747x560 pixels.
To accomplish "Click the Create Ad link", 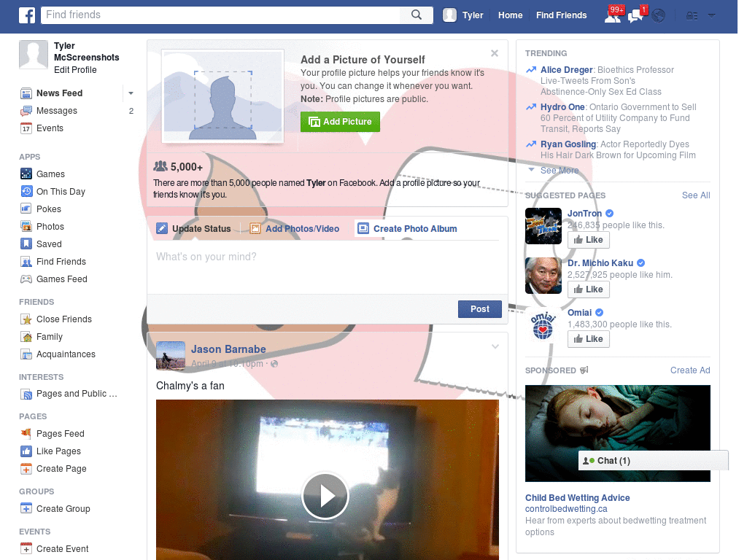I will [690, 370].
